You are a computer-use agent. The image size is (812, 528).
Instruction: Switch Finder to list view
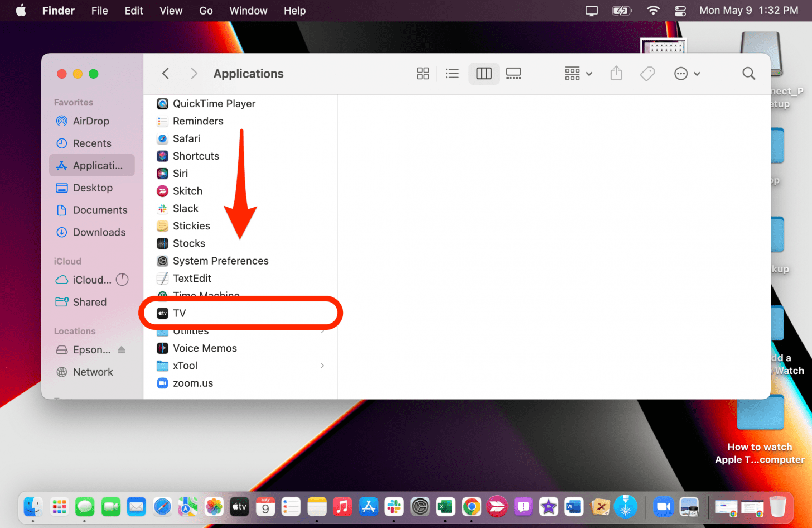452,74
